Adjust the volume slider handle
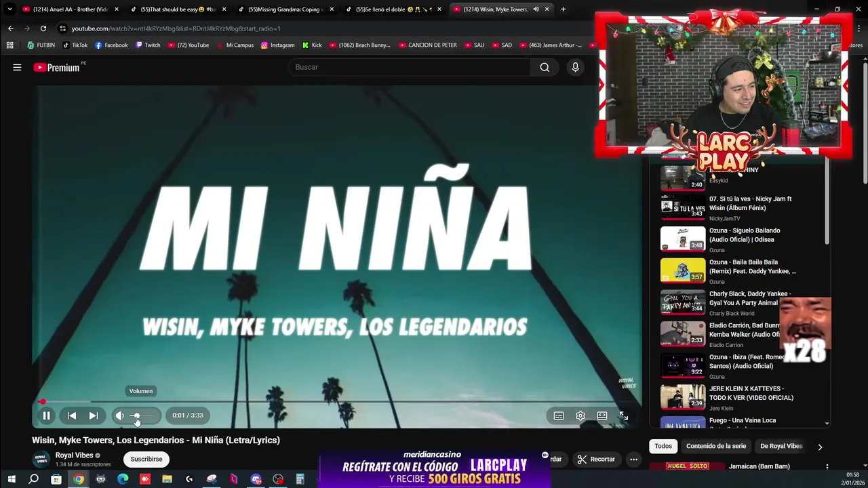868x488 pixels. [136, 415]
